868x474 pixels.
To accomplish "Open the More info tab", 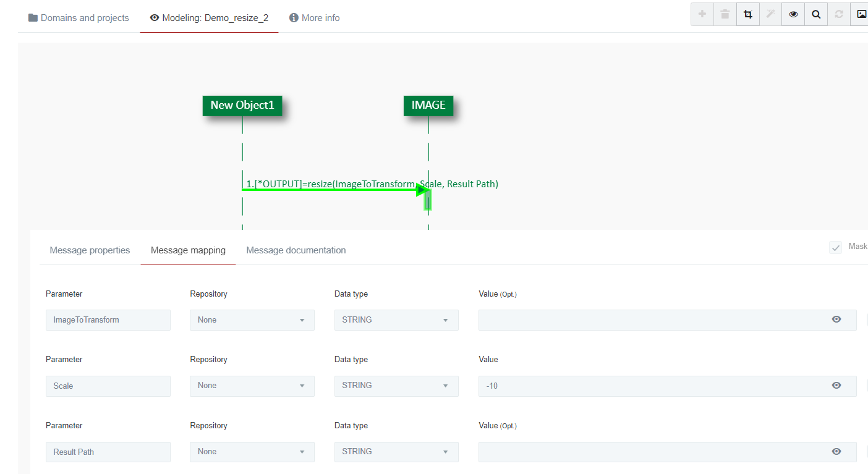I will (315, 18).
